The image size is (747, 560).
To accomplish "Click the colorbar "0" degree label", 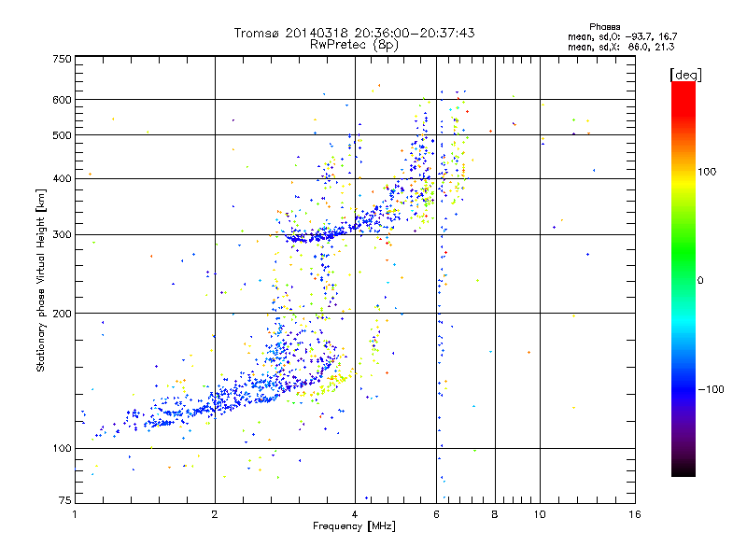I will tap(700, 281).
